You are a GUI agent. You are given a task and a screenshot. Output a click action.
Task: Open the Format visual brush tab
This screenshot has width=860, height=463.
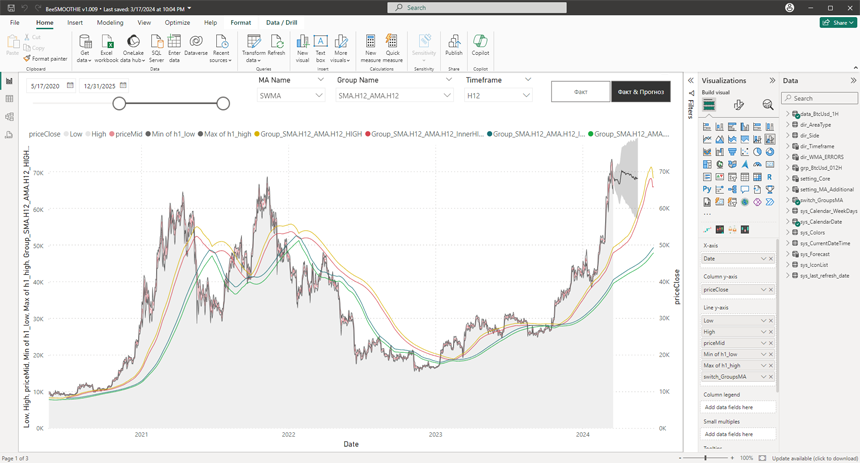(x=739, y=104)
